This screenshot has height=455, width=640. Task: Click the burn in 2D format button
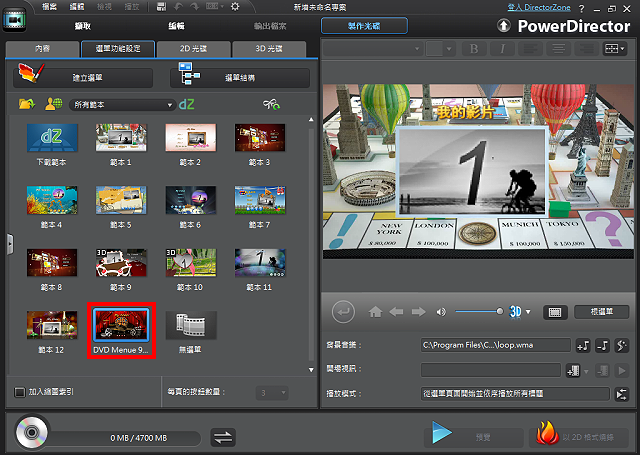click(578, 436)
